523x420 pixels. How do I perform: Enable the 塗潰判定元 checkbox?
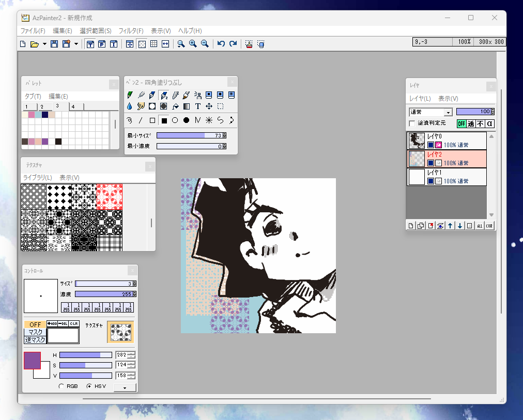point(412,123)
